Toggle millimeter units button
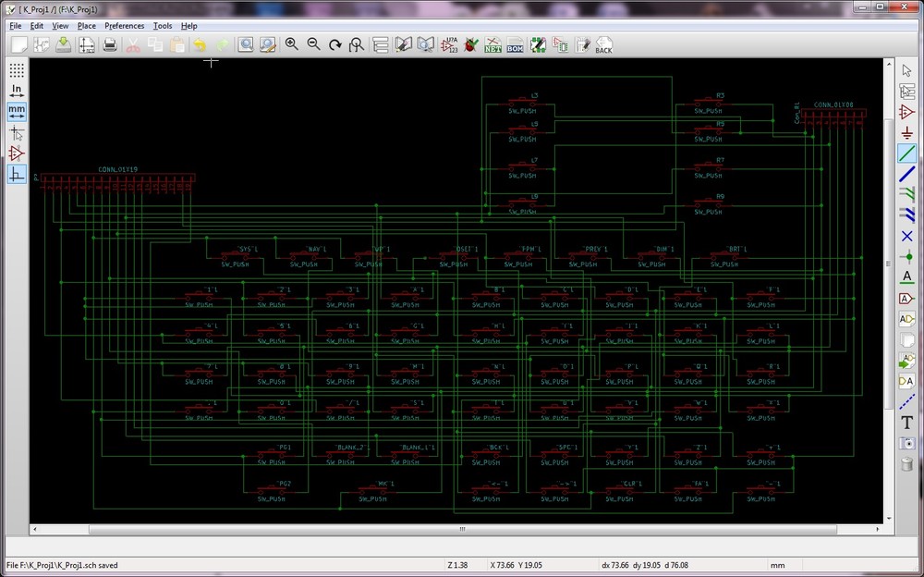Image resolution: width=924 pixels, height=577 pixels. (17, 111)
